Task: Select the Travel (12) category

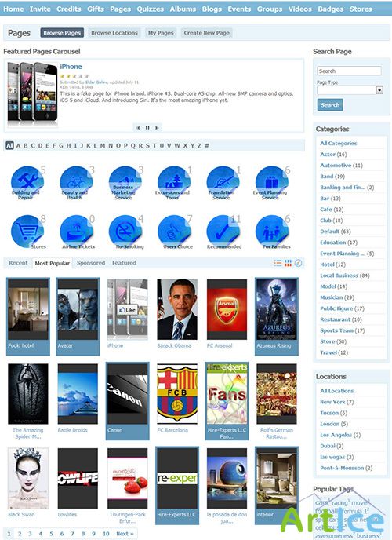Action: (334, 352)
